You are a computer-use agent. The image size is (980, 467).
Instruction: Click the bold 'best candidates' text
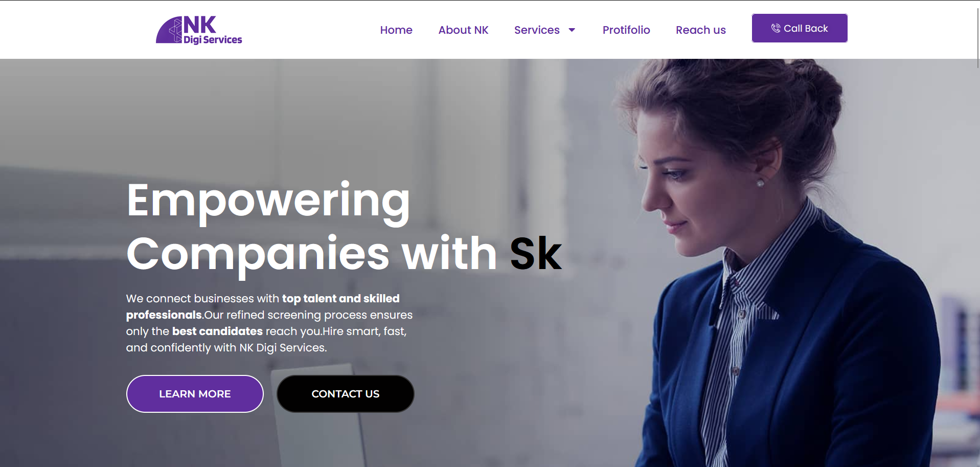(217, 331)
